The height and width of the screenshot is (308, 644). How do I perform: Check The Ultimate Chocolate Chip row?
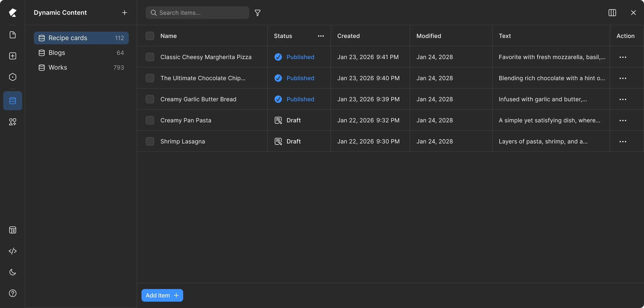pos(150,78)
